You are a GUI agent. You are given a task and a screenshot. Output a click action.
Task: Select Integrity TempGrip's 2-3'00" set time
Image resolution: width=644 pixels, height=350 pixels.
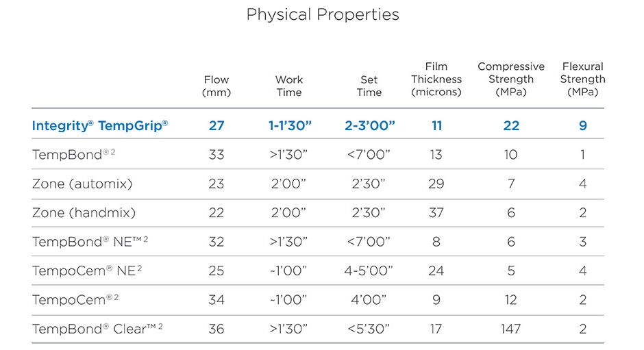tap(369, 126)
